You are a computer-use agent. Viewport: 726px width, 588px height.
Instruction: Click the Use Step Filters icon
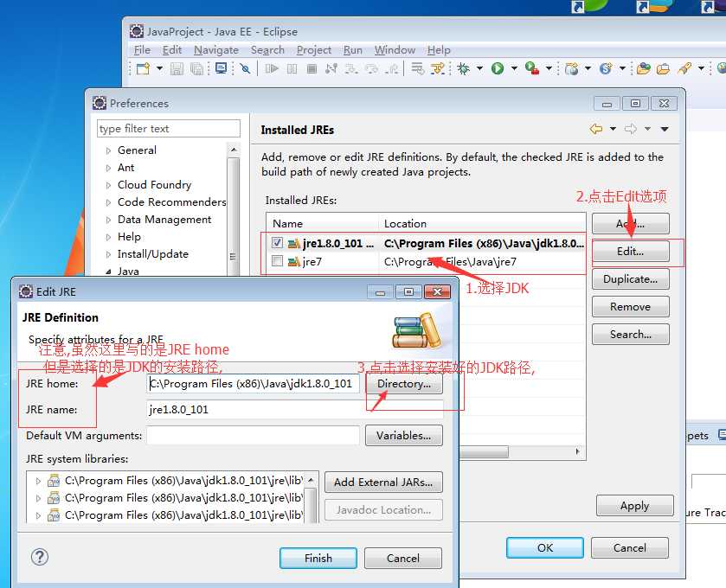tap(438, 69)
